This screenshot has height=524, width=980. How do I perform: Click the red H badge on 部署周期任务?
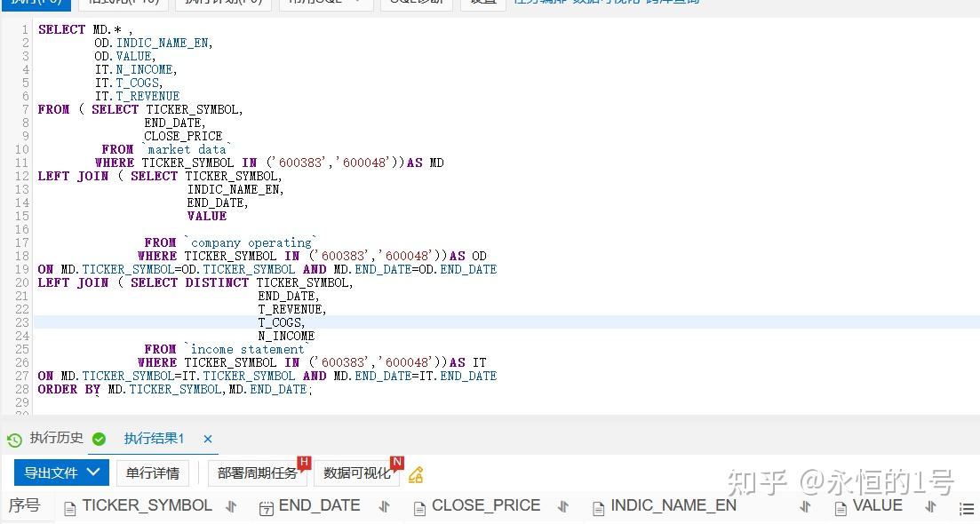(x=305, y=460)
